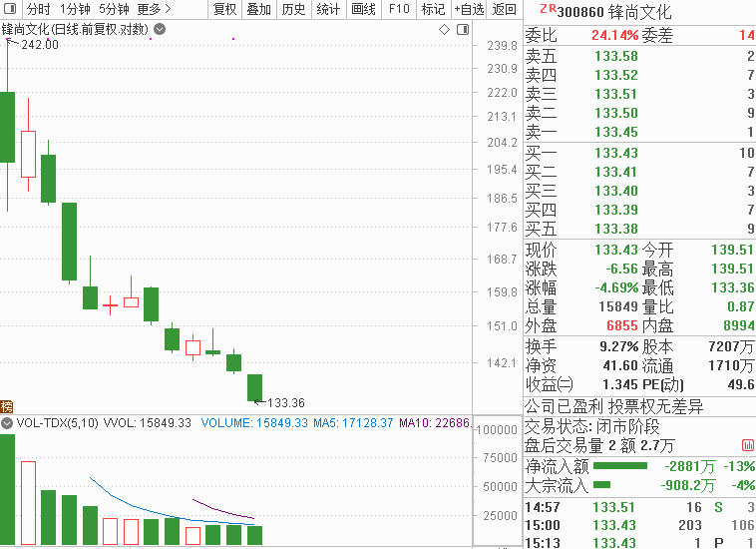Click the 净流入额 green bar

point(620,465)
